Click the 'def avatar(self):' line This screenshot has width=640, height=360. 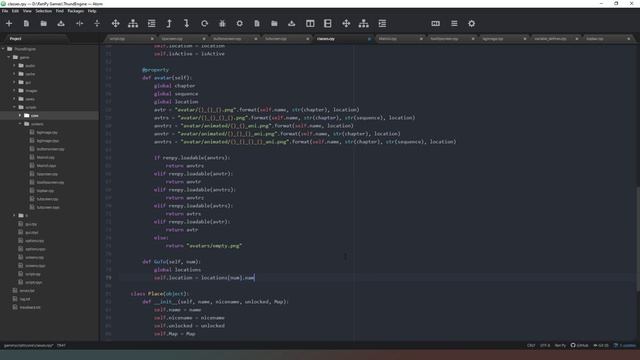[x=167, y=78]
